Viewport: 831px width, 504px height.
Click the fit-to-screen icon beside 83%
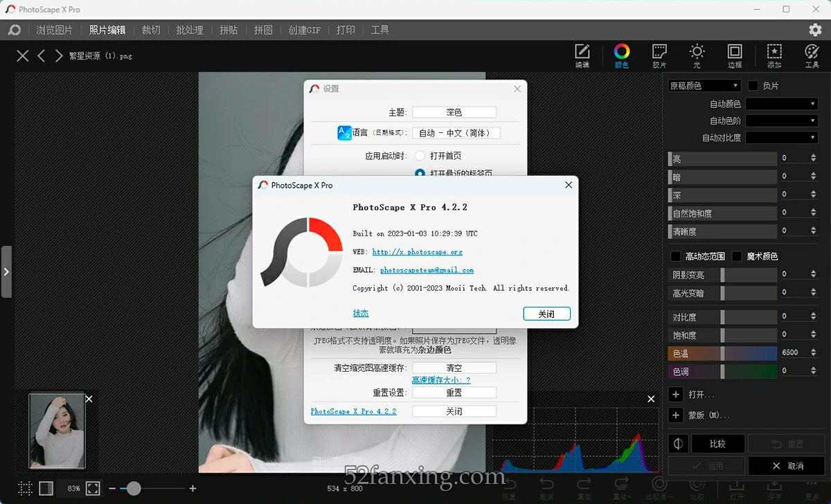[93, 488]
